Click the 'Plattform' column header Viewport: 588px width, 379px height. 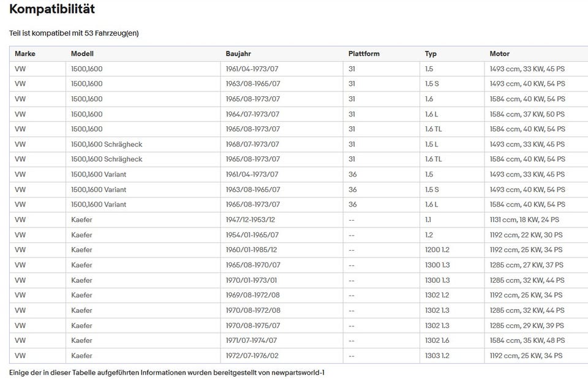364,54
